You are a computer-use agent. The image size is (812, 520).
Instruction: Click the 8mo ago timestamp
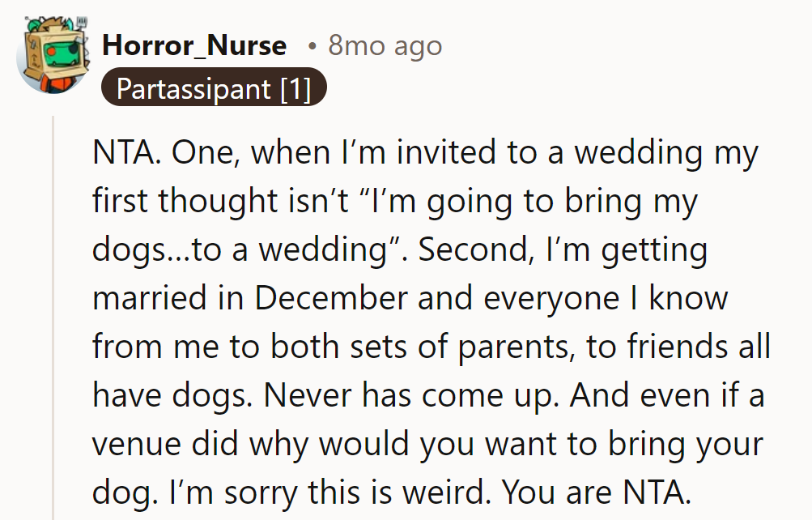pyautogui.click(x=385, y=45)
